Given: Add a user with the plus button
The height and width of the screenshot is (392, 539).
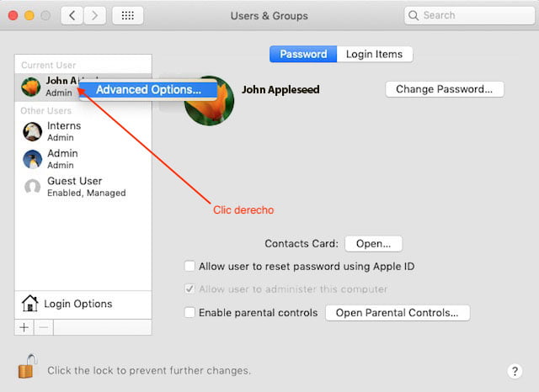Looking at the screenshot, I should 24,326.
